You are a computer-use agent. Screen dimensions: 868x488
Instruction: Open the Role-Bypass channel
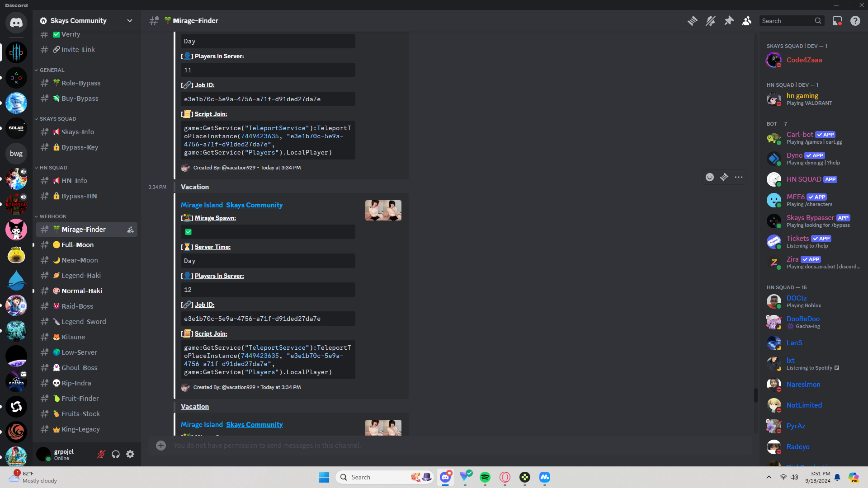pos(87,83)
